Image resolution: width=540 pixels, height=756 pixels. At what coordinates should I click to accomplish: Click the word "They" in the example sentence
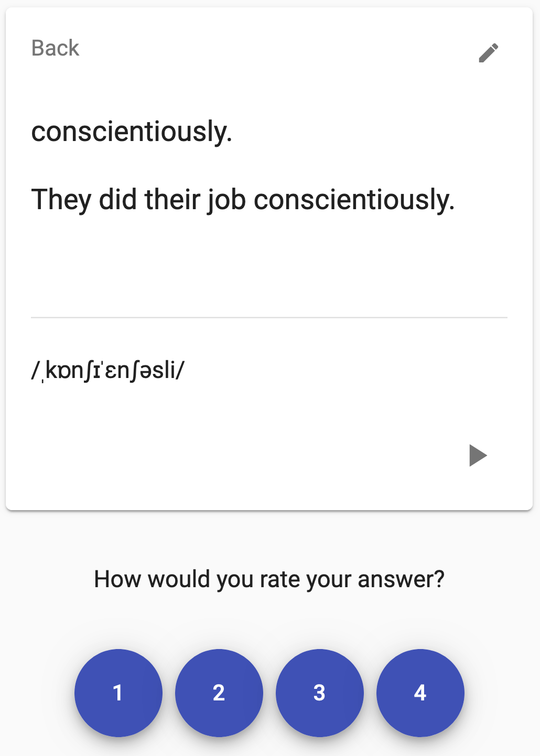pos(61,200)
